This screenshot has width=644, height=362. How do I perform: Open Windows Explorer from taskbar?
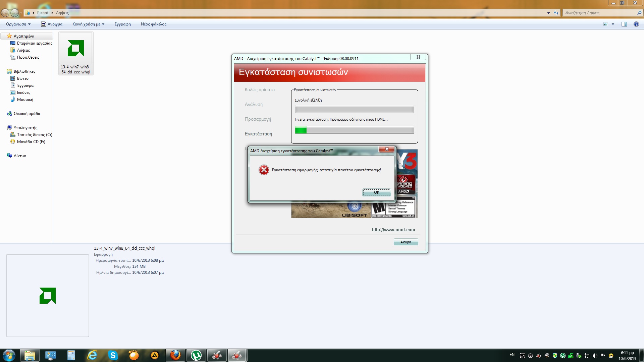click(x=30, y=355)
